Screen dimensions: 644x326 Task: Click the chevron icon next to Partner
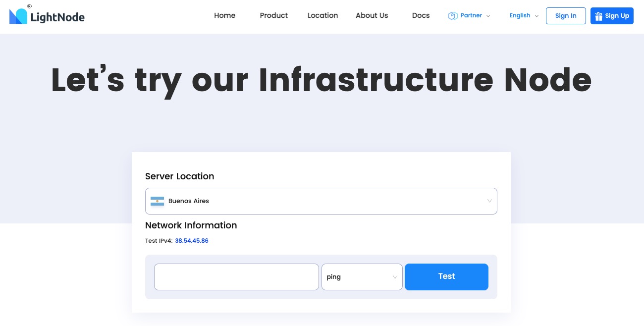click(x=488, y=16)
